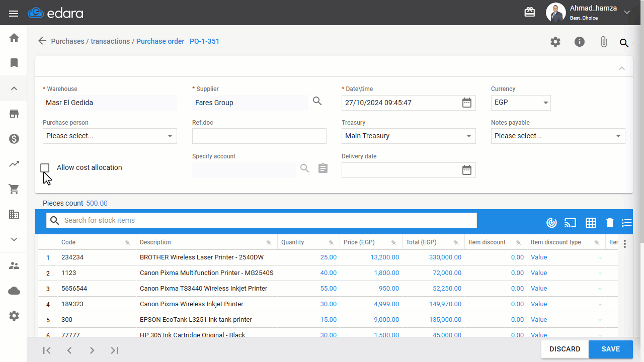Show the purchase order info icon

580,42
